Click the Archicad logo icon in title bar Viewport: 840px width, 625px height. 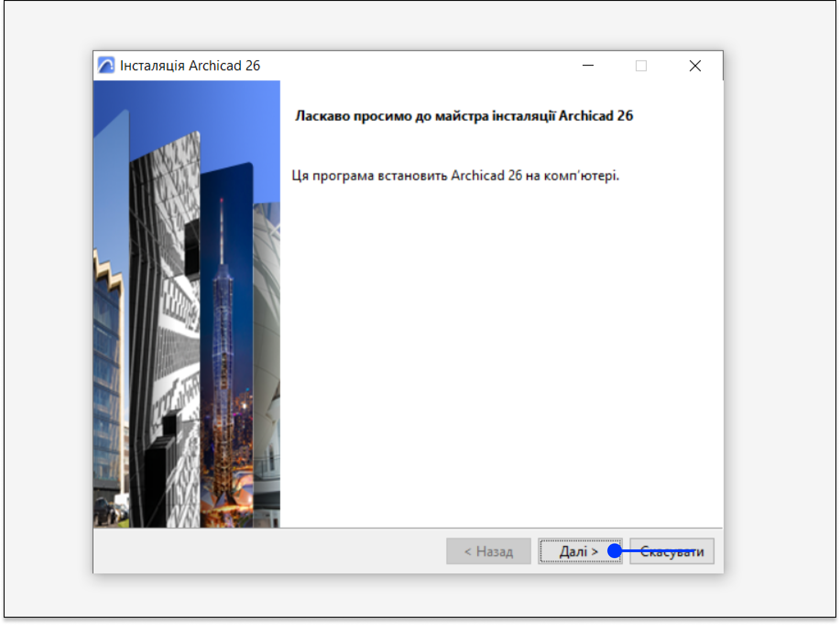106,66
